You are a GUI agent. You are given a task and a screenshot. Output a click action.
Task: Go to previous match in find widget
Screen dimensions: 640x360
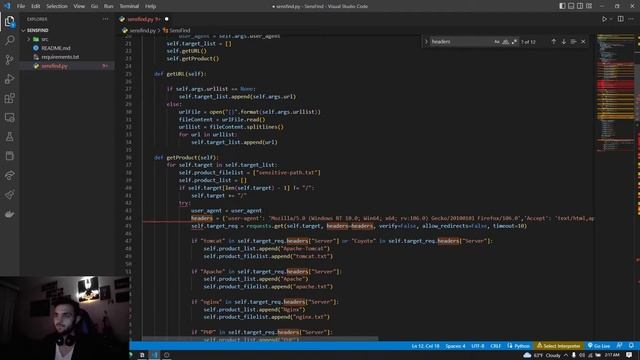click(553, 42)
